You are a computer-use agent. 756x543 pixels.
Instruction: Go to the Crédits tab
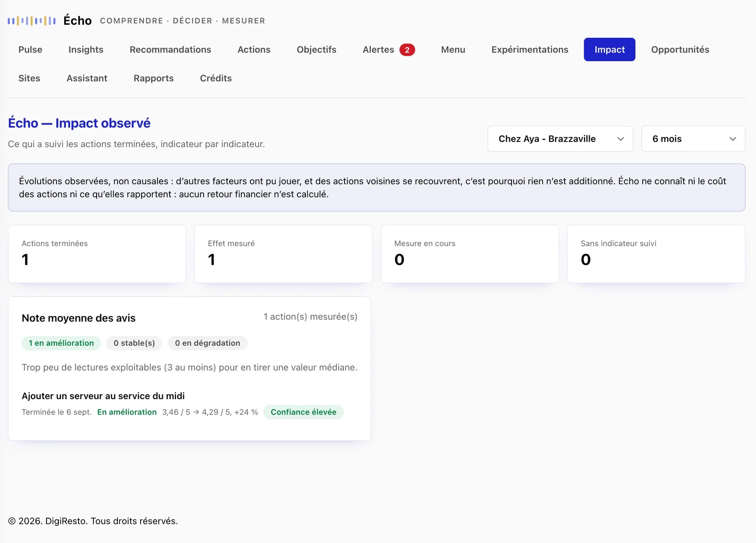(x=215, y=78)
